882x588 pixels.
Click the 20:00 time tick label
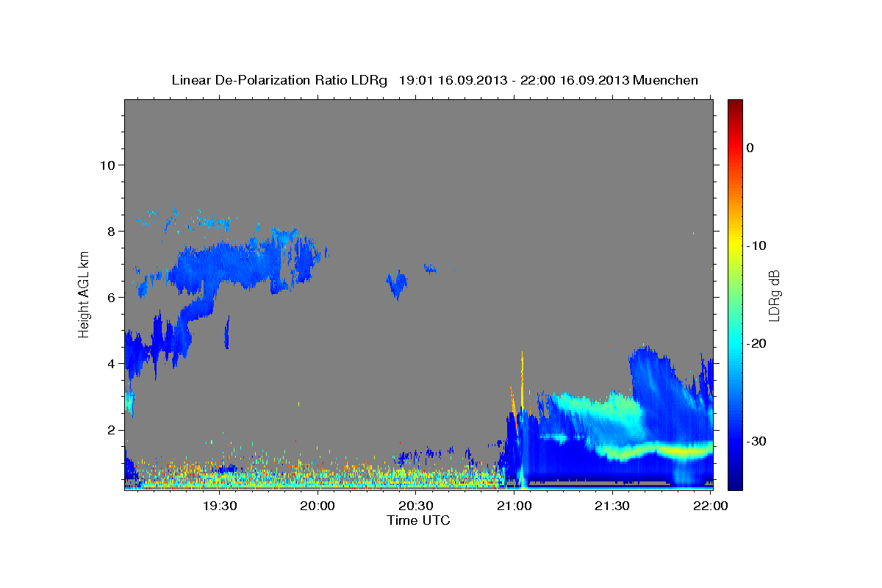tap(318, 506)
